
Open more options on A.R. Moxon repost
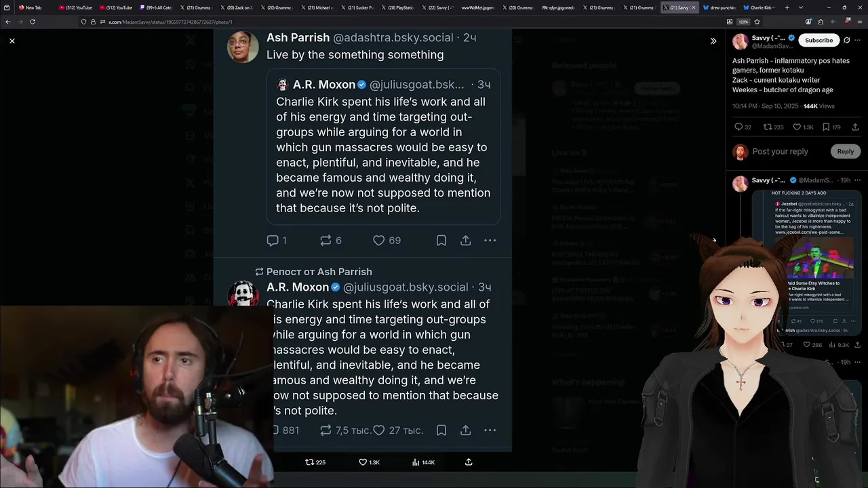tap(490, 430)
